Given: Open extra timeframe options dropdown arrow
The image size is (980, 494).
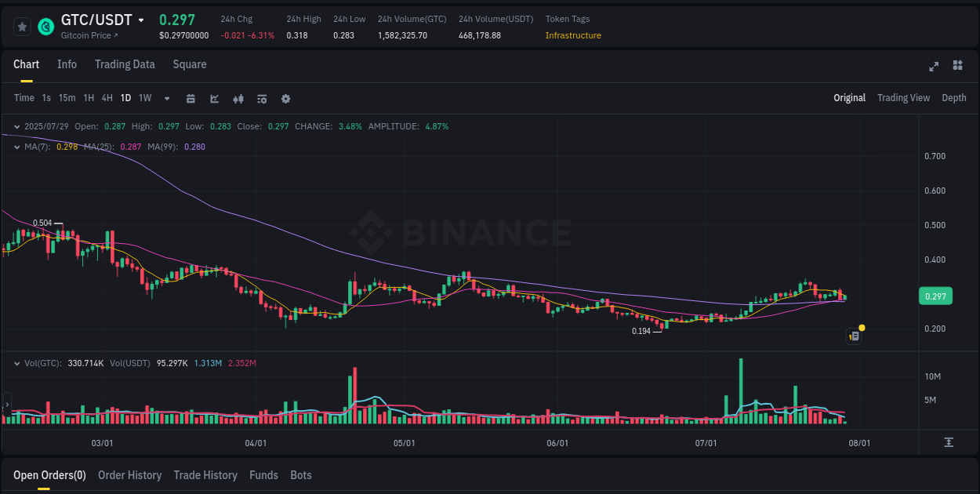Looking at the screenshot, I should (x=166, y=99).
